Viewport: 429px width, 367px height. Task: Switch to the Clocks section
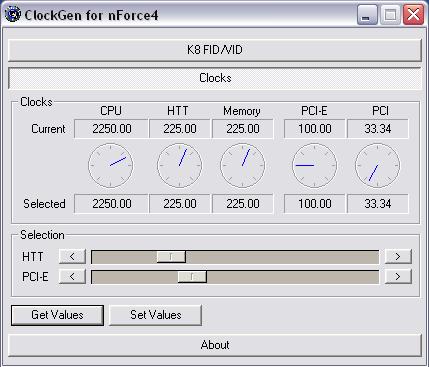[215, 78]
